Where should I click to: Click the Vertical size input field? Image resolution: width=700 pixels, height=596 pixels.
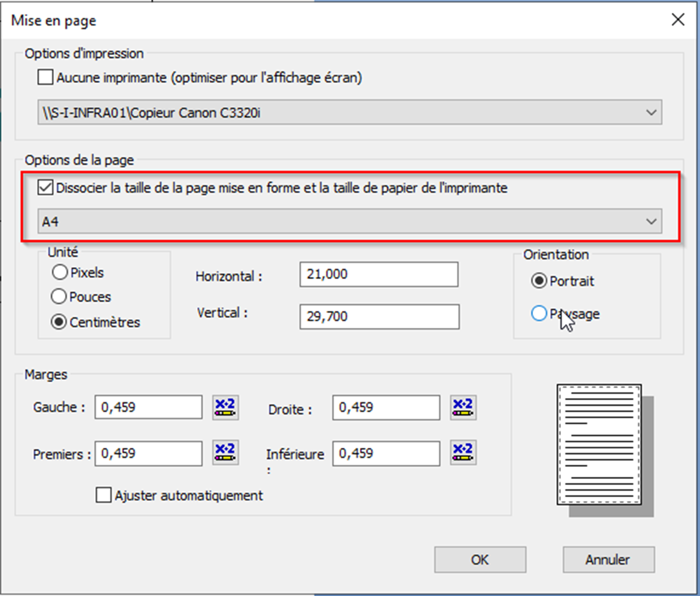point(379,317)
